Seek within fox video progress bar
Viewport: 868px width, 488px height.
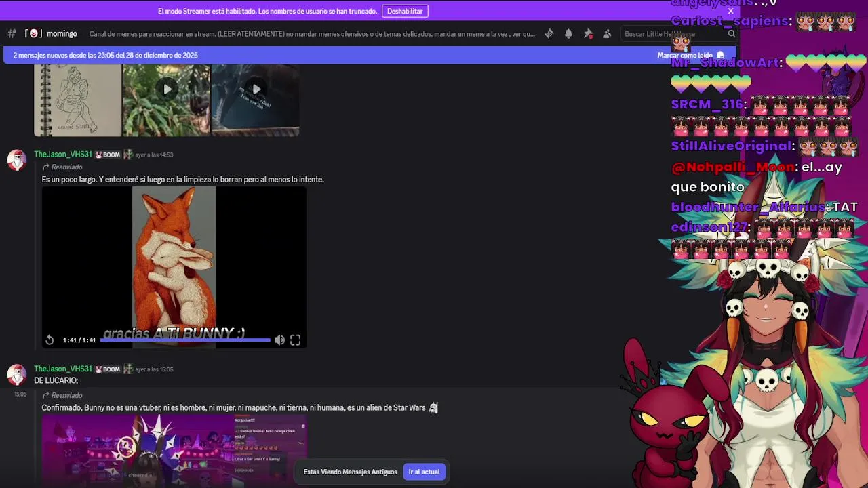[185, 340]
